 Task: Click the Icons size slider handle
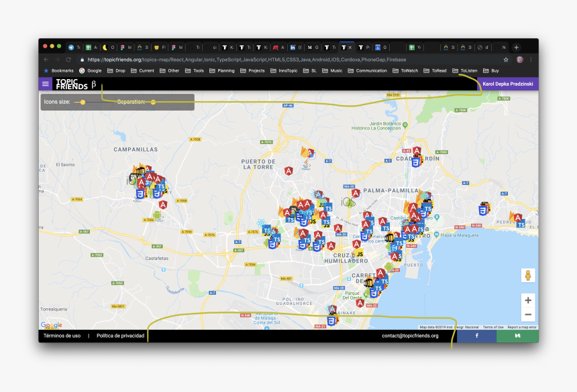pyautogui.click(x=83, y=102)
